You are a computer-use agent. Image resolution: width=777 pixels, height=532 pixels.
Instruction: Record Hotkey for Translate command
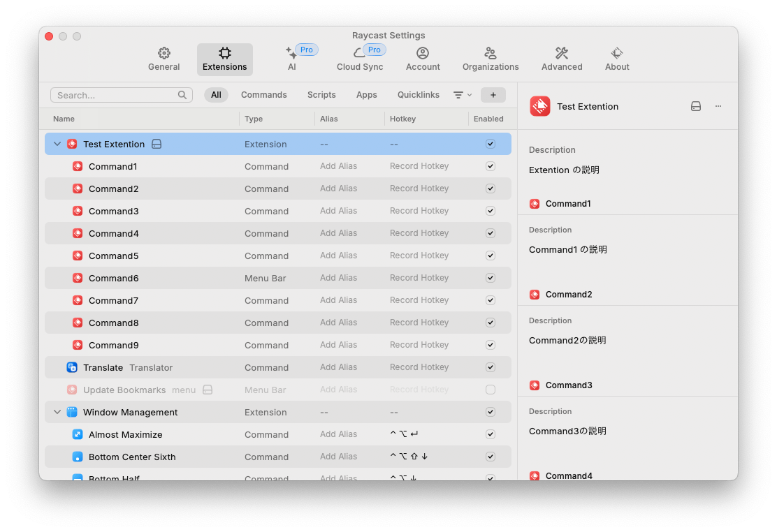click(419, 367)
